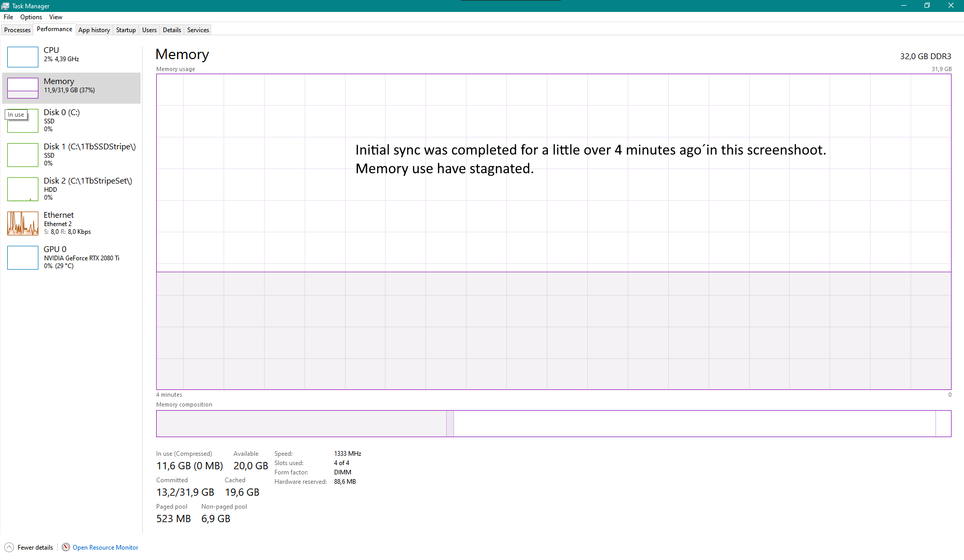Click the Disk 1 (C:\1TbSSDStripe\) label

coord(90,147)
